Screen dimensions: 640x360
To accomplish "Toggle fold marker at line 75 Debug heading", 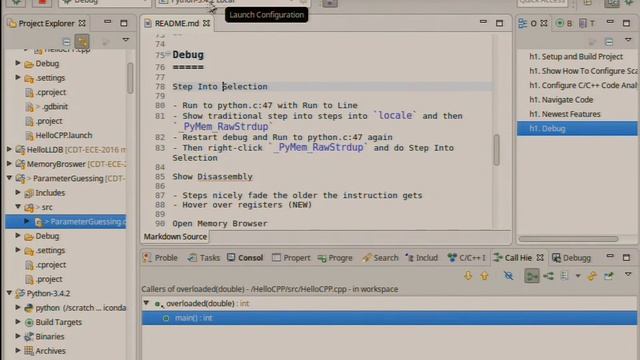I will (168, 54).
